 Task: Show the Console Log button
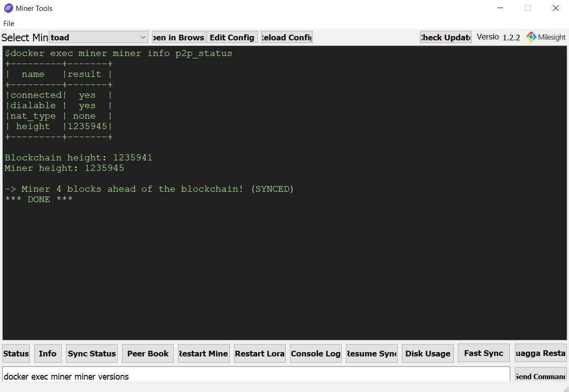(316, 354)
